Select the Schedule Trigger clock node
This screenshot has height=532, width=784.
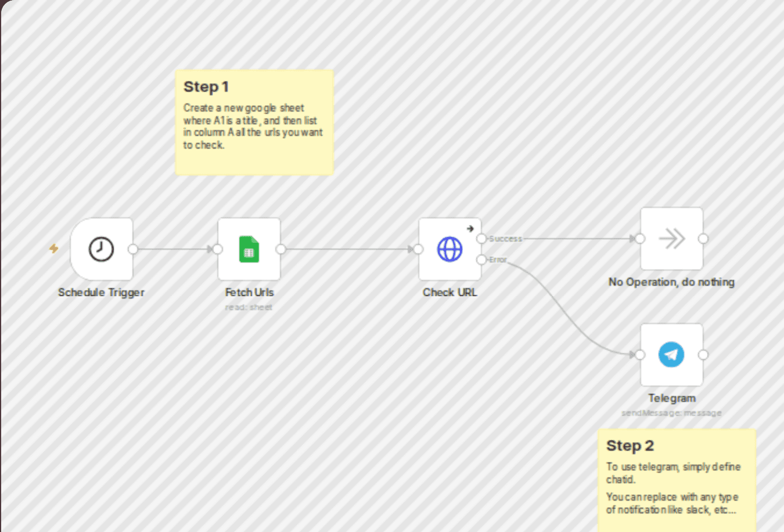pyautogui.click(x=102, y=250)
